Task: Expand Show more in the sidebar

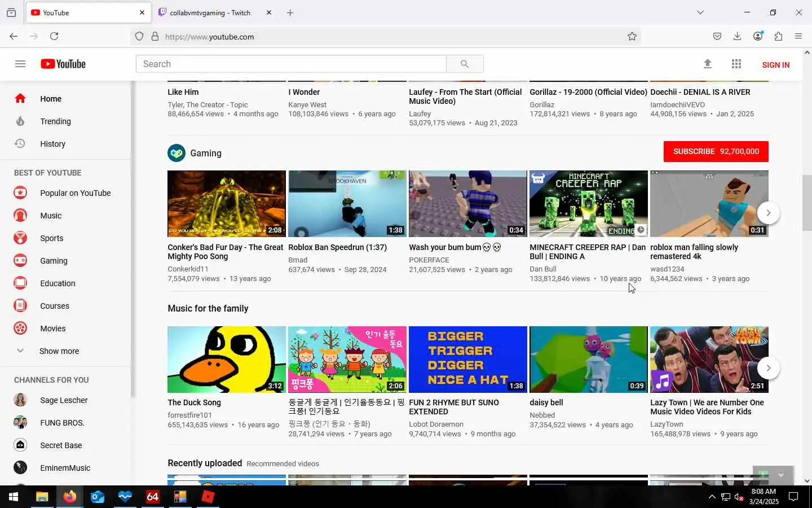Action: tap(59, 351)
